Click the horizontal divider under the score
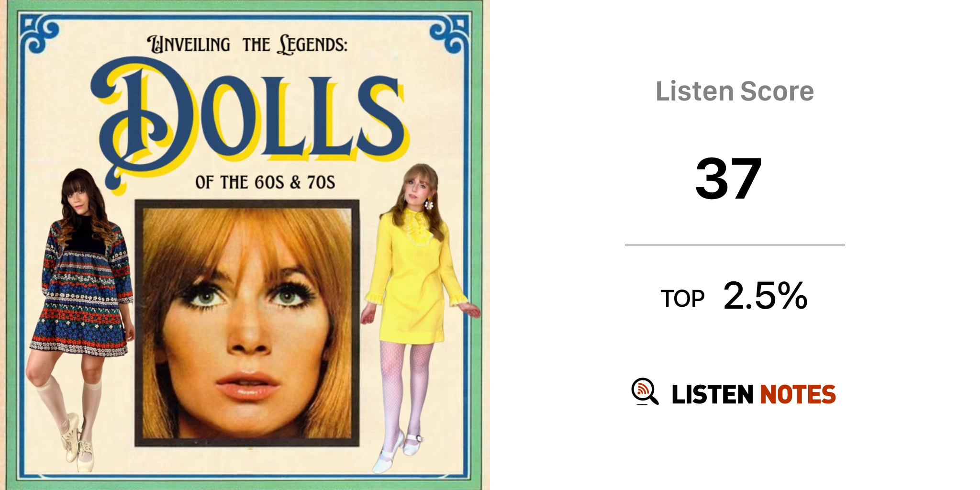The image size is (980, 490). point(735,245)
